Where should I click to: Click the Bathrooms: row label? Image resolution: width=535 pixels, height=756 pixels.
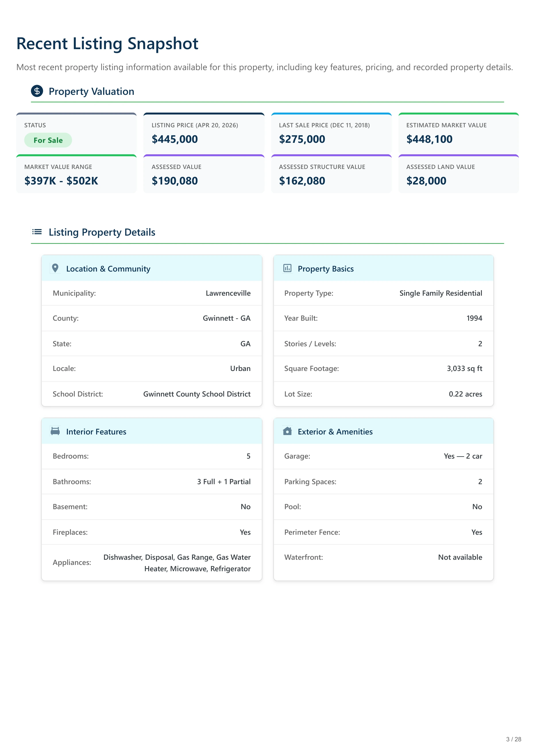pos(72,482)
